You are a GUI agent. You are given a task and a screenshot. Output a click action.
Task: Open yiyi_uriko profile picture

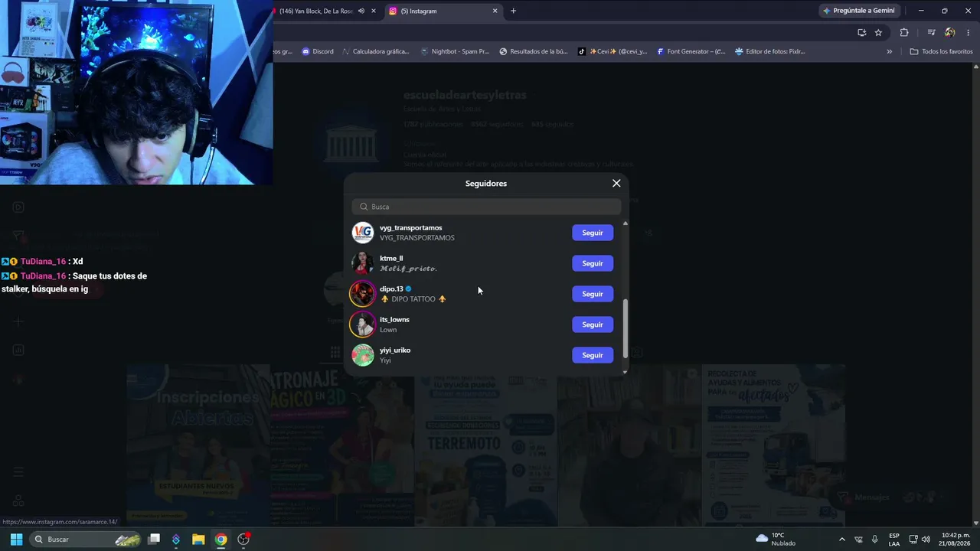coord(363,355)
